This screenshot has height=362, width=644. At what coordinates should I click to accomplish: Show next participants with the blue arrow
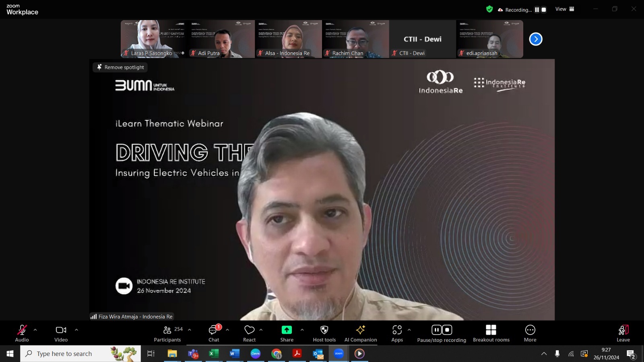coord(536,39)
